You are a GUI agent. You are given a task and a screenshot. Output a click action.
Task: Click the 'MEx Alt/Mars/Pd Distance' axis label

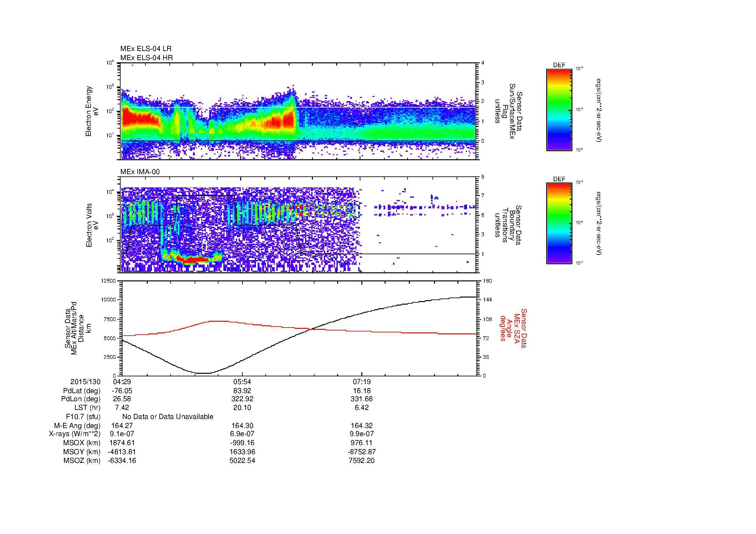point(78,328)
